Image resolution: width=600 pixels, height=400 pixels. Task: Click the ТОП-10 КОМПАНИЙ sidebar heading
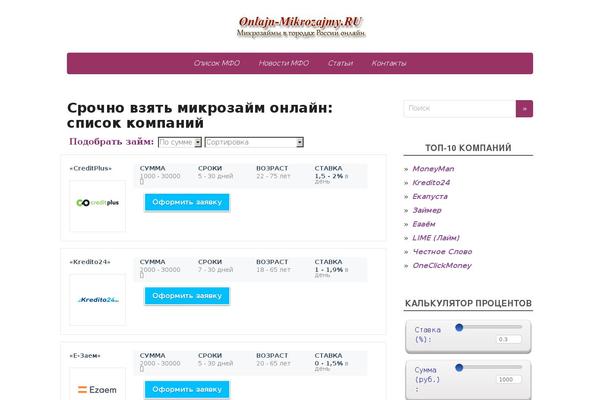pos(468,148)
